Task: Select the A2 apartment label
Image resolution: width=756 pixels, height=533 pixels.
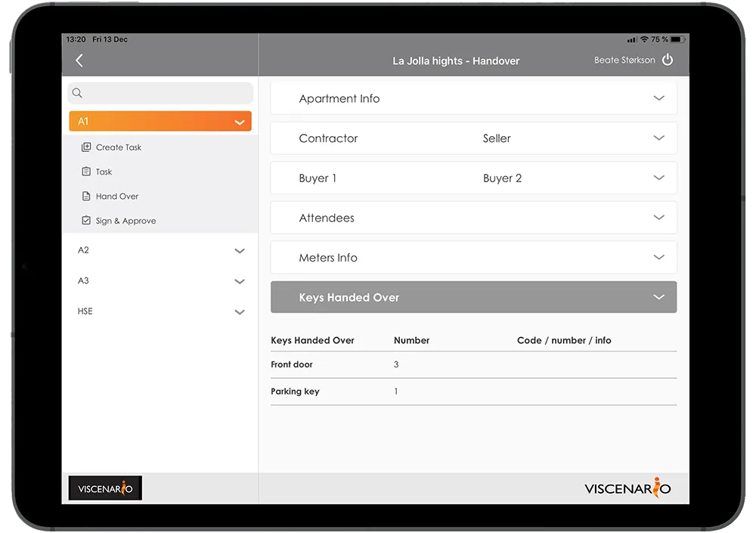Action: coord(83,249)
